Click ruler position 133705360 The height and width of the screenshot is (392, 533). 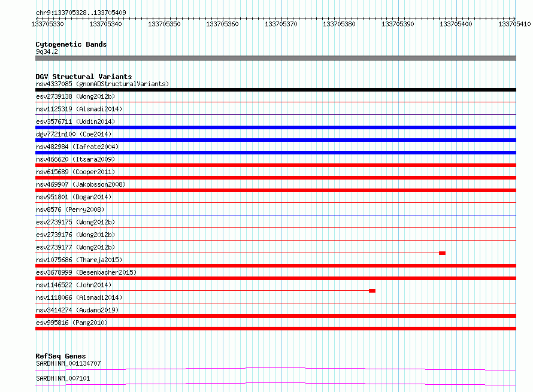222,24
